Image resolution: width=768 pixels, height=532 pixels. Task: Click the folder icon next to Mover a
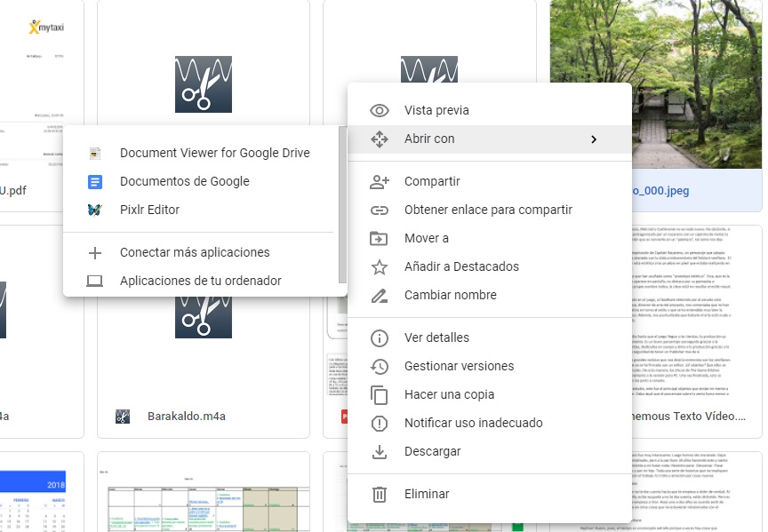380,238
